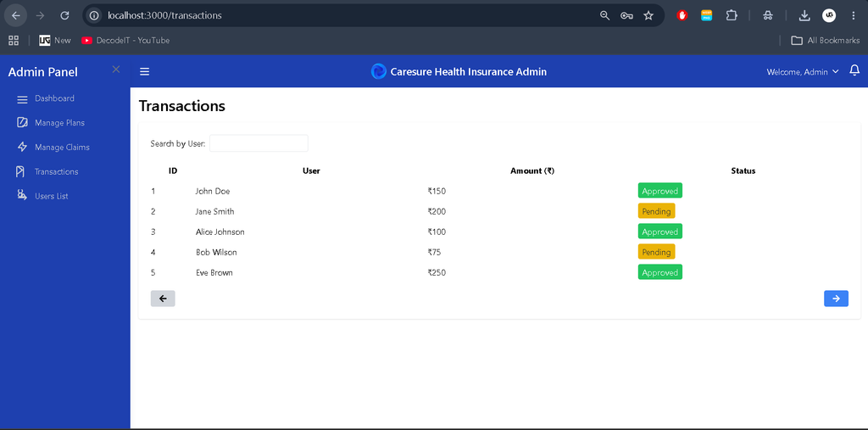Click the Caresure logo icon
This screenshot has height=430, width=868.
click(379, 71)
